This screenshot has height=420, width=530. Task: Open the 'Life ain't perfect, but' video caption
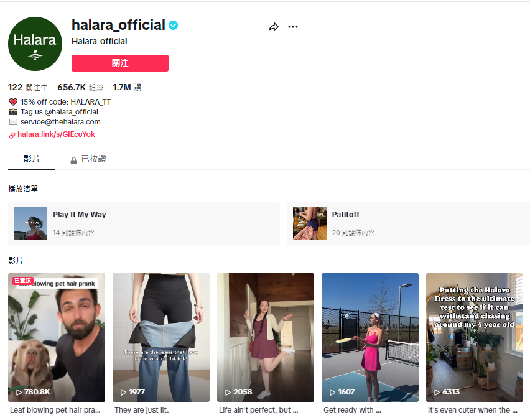259,410
